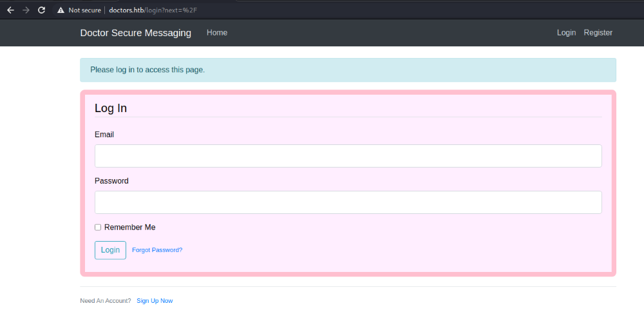Focus the doctors.htb URL address bar

[161, 10]
